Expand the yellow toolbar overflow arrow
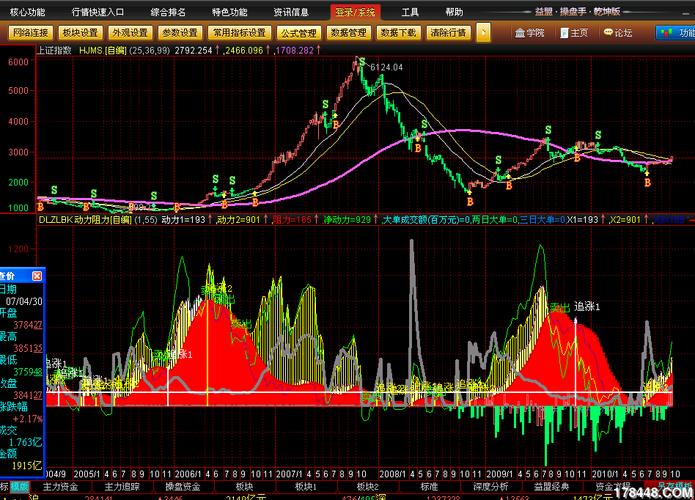The image size is (695, 500). point(484,33)
